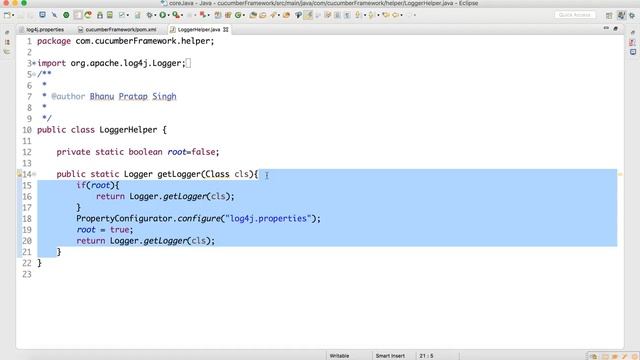Viewport: 640px width, 360px height.
Task: Minimize the editor area
Action: tap(606, 28)
